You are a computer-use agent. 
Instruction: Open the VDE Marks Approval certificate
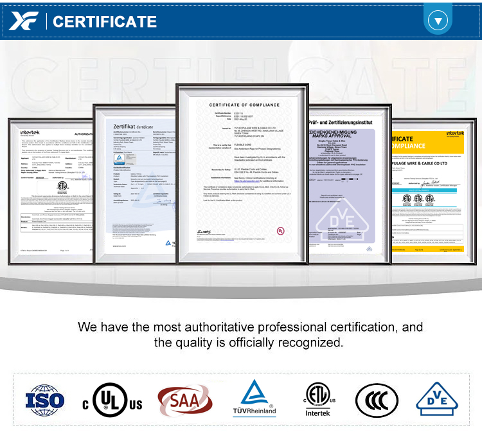pyautogui.click(x=350, y=184)
